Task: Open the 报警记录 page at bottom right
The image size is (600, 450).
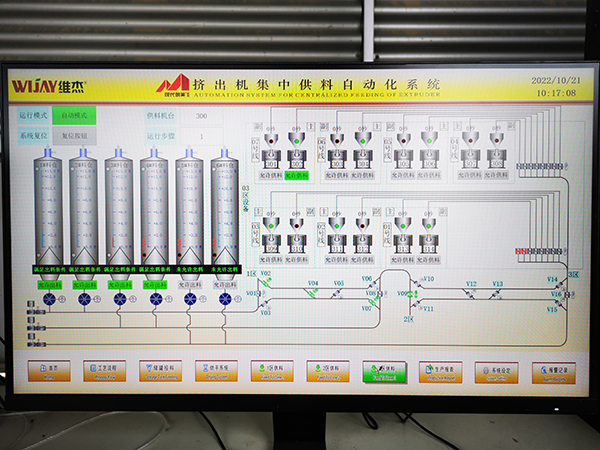Action: 552,371
